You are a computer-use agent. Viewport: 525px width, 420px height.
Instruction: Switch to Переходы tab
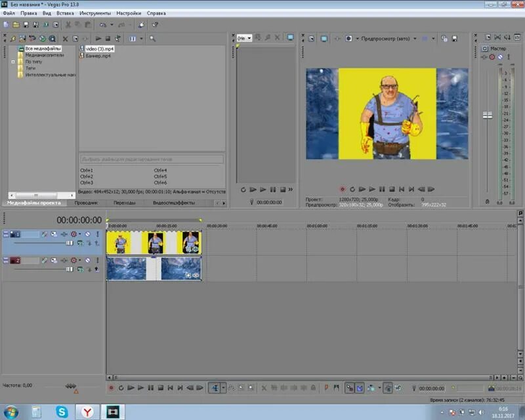coord(124,203)
